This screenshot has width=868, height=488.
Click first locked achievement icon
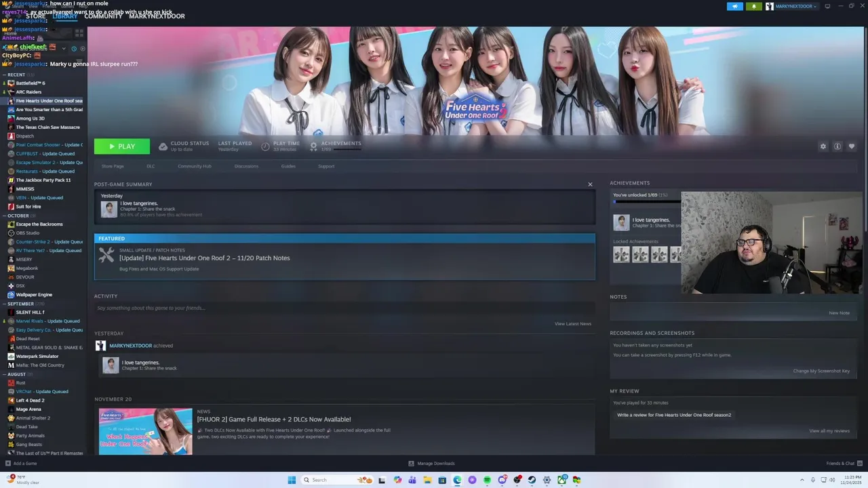(x=621, y=254)
